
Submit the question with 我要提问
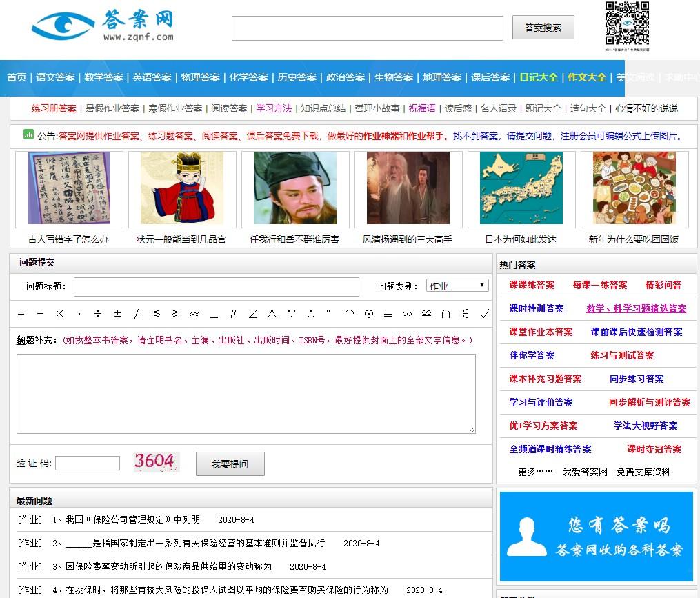click(229, 464)
